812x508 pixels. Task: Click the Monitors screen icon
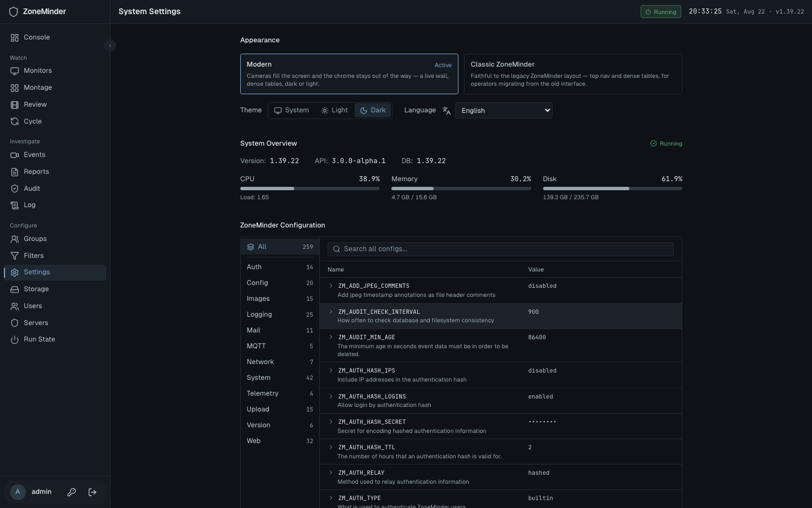15,71
